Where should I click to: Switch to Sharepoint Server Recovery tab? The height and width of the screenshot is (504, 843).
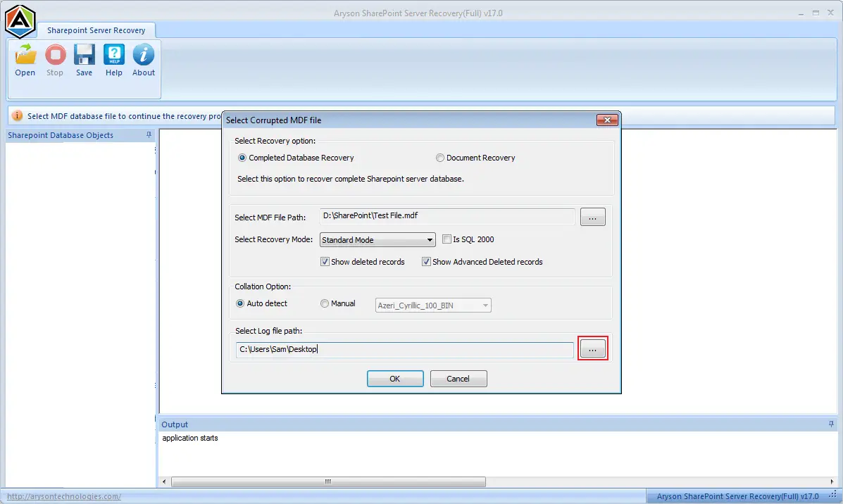coord(96,31)
